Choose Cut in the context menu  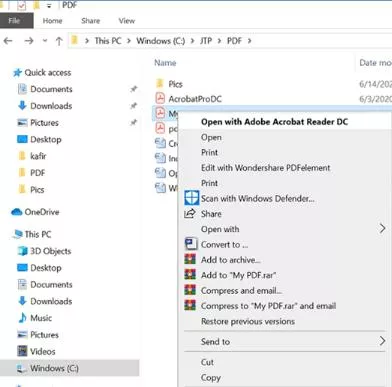click(207, 362)
